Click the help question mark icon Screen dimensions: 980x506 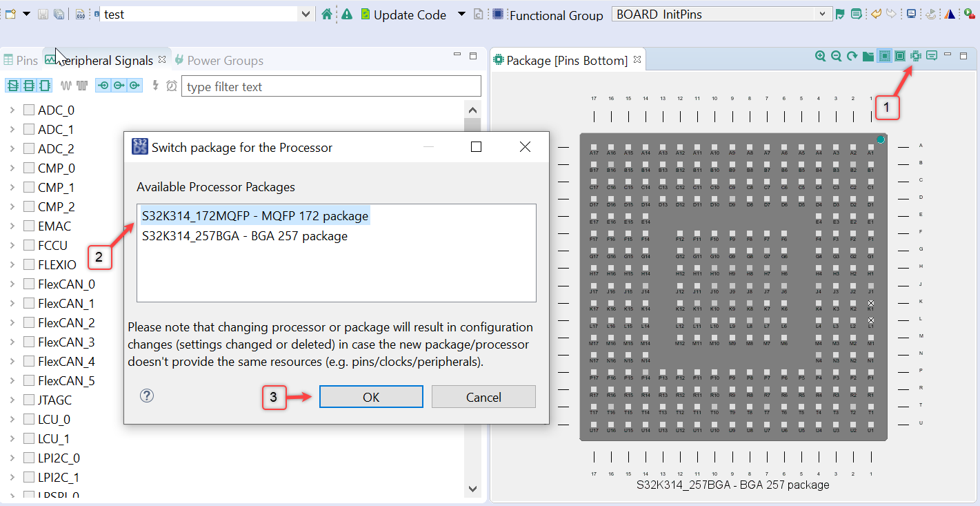click(x=147, y=396)
